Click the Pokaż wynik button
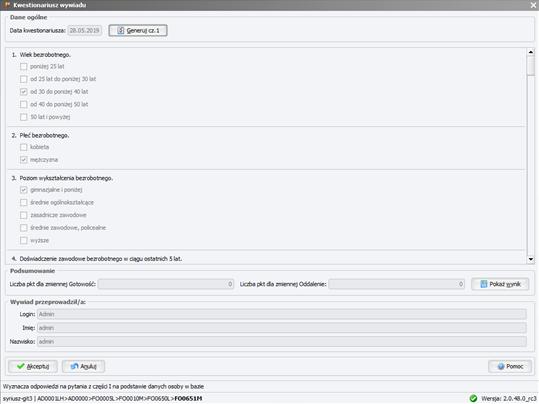This screenshot has height=404, width=539. 500,284
